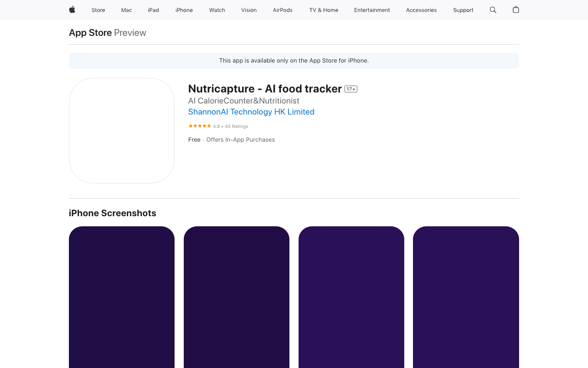588x368 pixels.
Task: Open the Vision menu item
Action: click(249, 10)
